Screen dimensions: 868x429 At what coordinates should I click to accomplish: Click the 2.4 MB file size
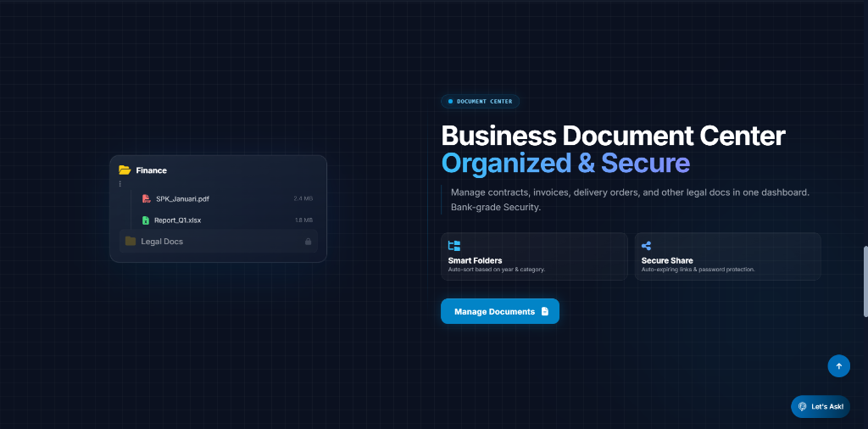(303, 198)
